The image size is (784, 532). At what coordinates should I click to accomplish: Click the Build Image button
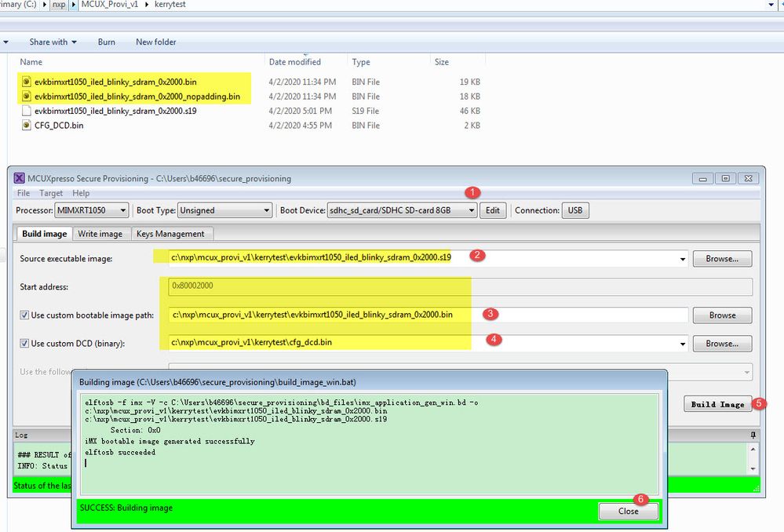point(717,404)
